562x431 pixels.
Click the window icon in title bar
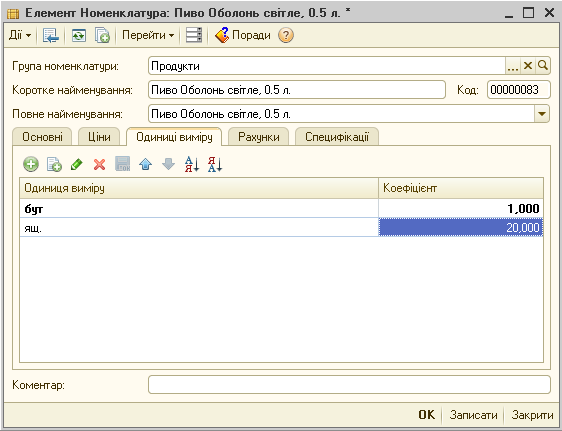click(13, 13)
